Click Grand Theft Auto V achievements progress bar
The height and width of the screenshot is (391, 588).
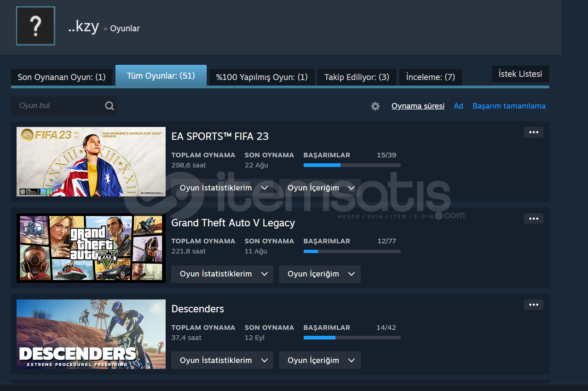[352, 251]
